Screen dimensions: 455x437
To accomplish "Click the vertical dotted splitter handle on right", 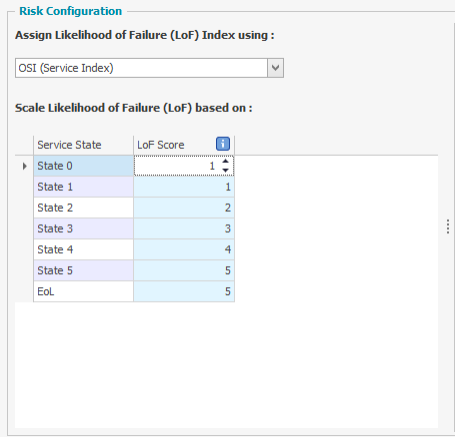I will point(448,227).
